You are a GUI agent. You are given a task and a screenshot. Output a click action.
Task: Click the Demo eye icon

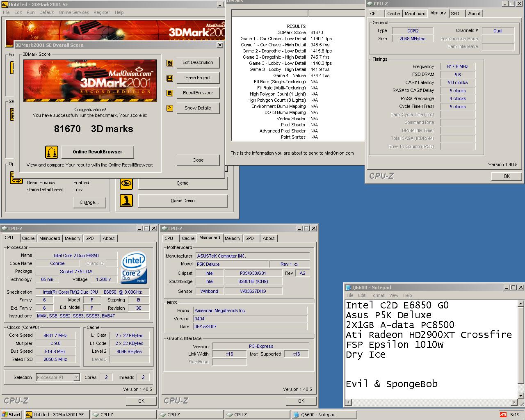tap(126, 183)
